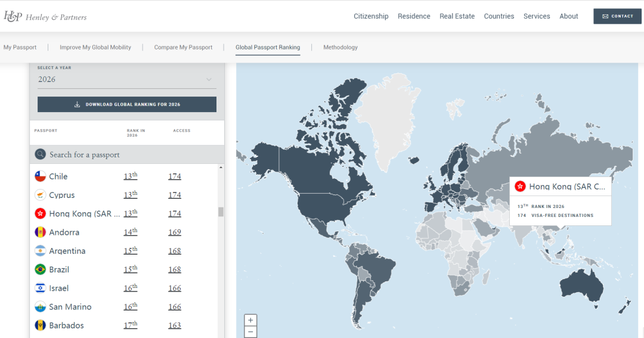The height and width of the screenshot is (338, 644).
Task: Click the Henley & Partners logo
Action: 45,17
